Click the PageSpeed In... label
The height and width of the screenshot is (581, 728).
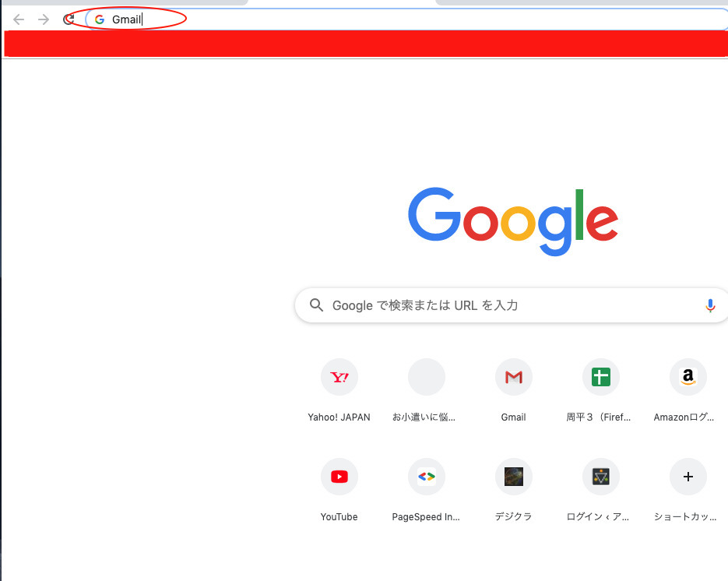pyautogui.click(x=426, y=517)
